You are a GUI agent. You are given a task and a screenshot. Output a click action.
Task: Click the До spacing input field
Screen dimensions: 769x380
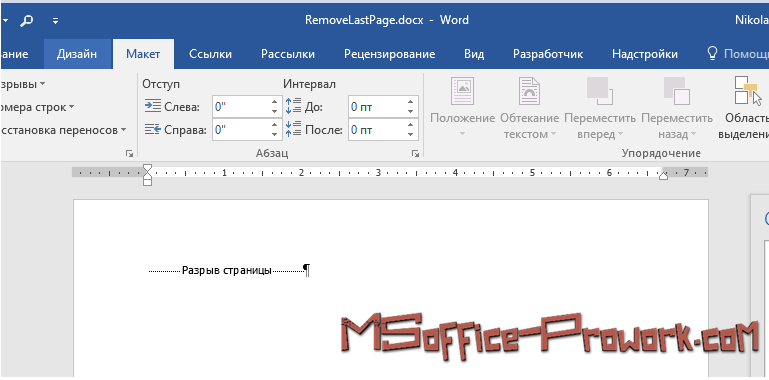click(377, 107)
